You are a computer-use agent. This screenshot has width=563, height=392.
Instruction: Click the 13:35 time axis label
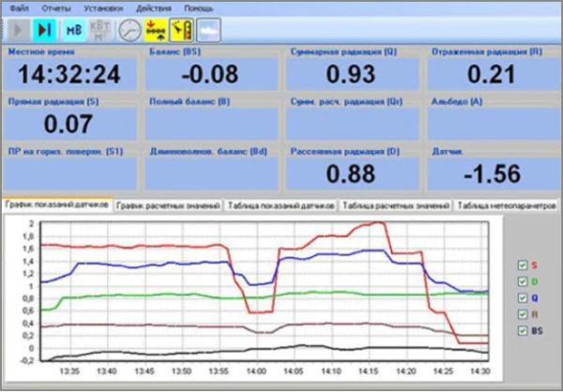point(70,370)
